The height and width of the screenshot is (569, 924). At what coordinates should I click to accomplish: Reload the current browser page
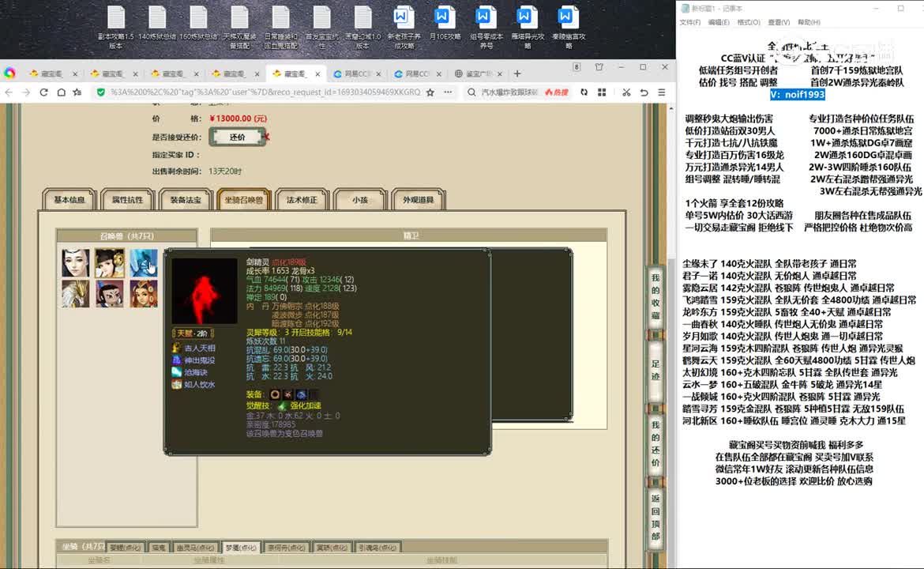pyautogui.click(x=43, y=92)
